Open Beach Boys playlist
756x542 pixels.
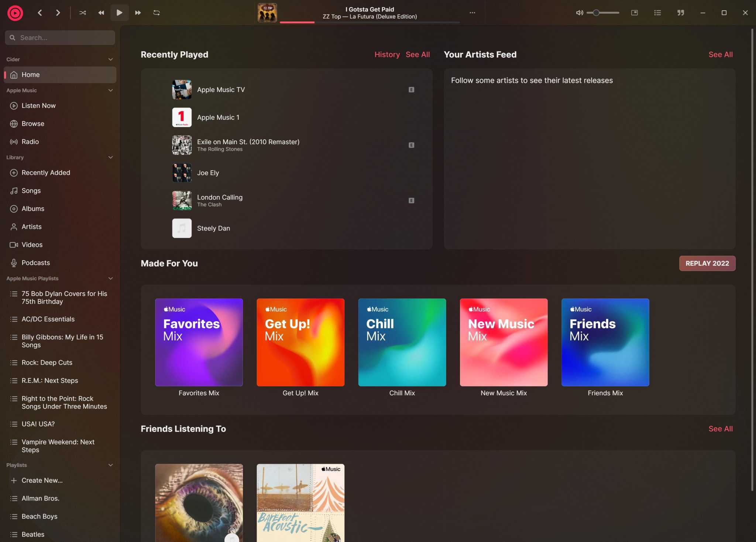pyautogui.click(x=60, y=517)
